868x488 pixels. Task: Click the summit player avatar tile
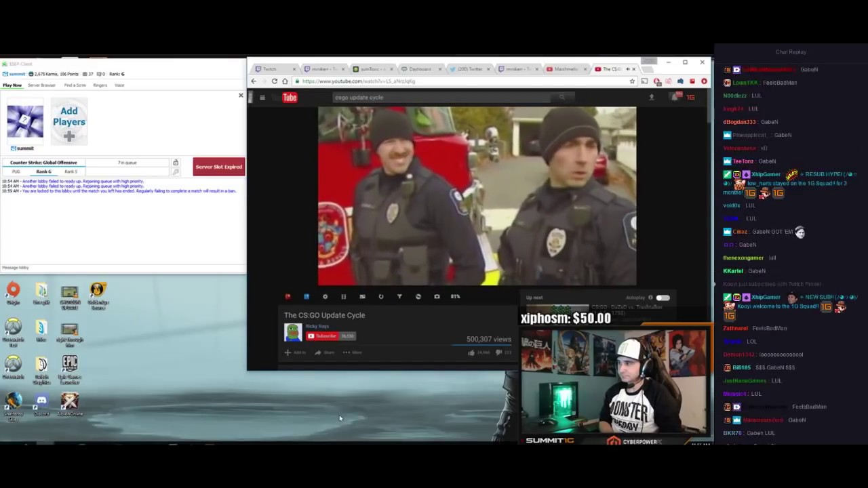click(x=25, y=122)
